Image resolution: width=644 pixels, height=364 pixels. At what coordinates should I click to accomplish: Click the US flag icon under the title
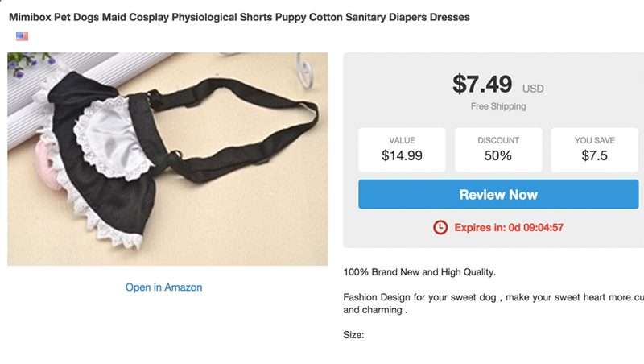point(22,36)
